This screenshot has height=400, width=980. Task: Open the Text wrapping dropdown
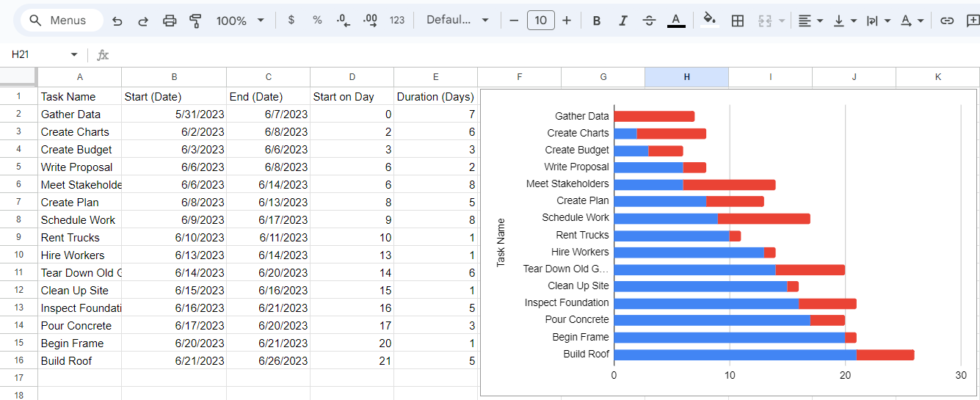(879, 21)
